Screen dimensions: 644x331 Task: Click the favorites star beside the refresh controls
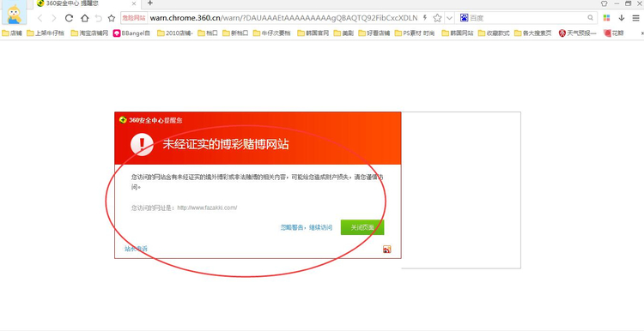pos(112,18)
